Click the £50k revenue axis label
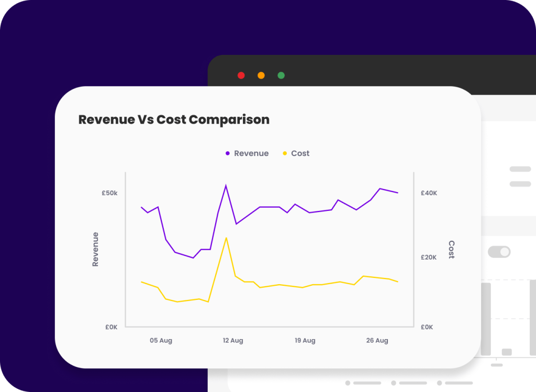536x392 pixels. 109,193
